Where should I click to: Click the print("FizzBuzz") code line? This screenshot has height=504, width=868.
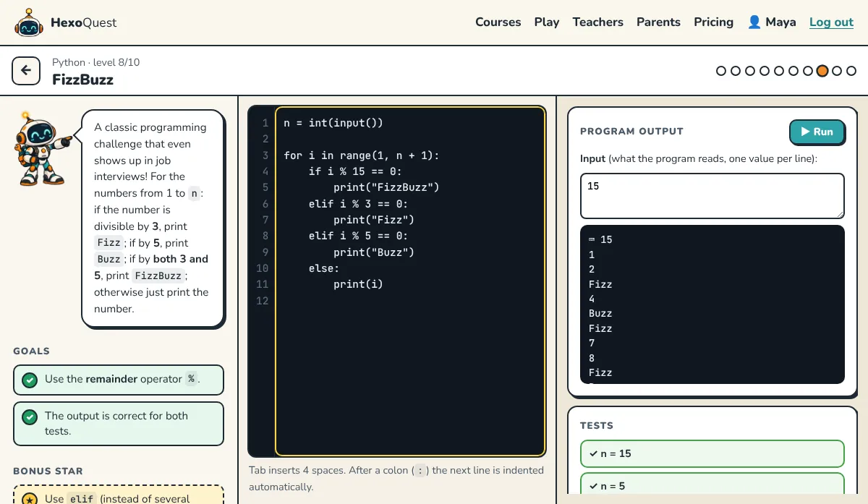pyautogui.click(x=386, y=187)
